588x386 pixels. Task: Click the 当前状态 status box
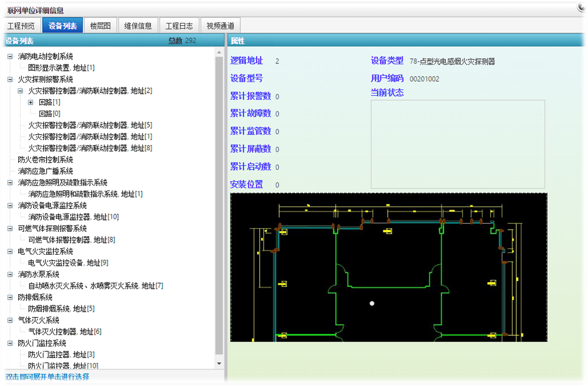(x=458, y=144)
